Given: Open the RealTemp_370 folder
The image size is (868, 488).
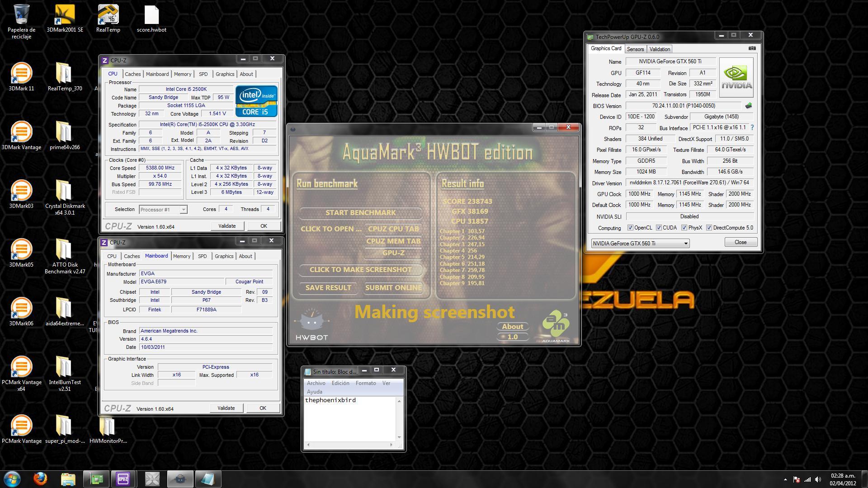Looking at the screenshot, I should pyautogui.click(x=65, y=77).
